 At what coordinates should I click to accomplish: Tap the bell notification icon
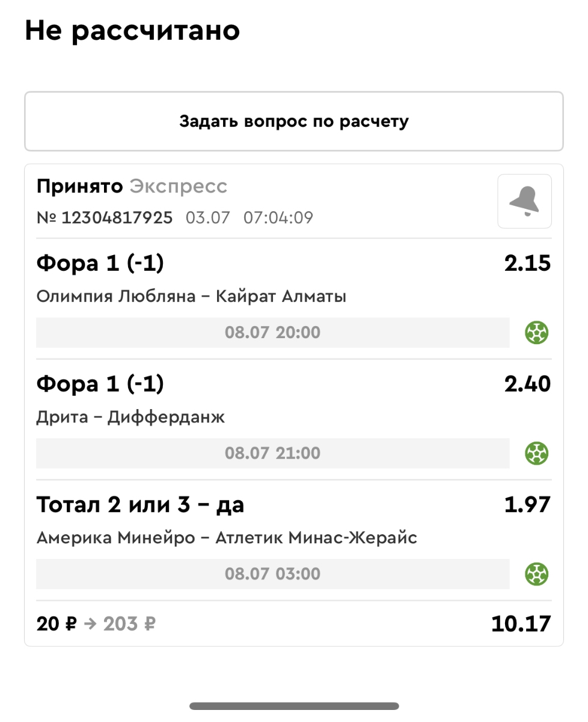tap(524, 202)
